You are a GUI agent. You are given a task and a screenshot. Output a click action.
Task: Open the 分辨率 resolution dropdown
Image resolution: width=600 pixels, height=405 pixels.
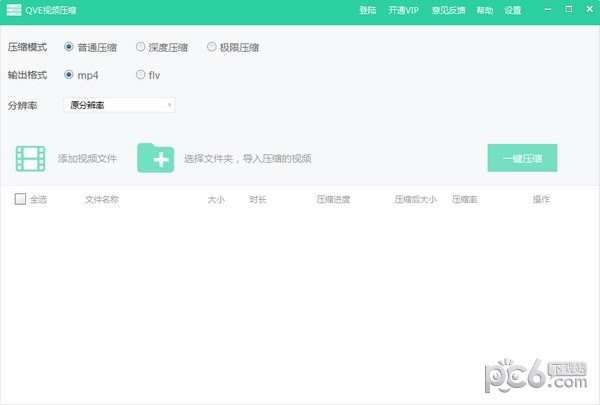click(119, 105)
